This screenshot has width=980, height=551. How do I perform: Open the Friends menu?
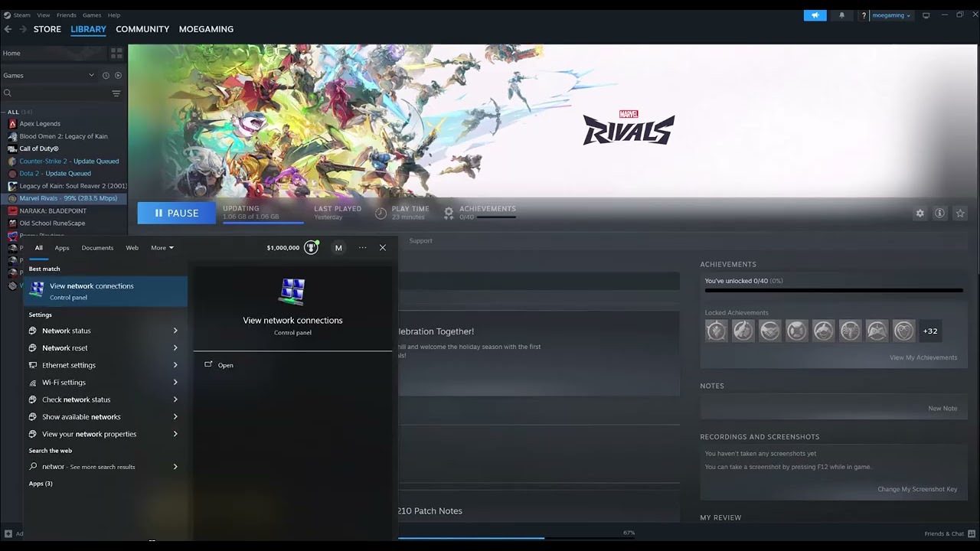[x=67, y=15]
